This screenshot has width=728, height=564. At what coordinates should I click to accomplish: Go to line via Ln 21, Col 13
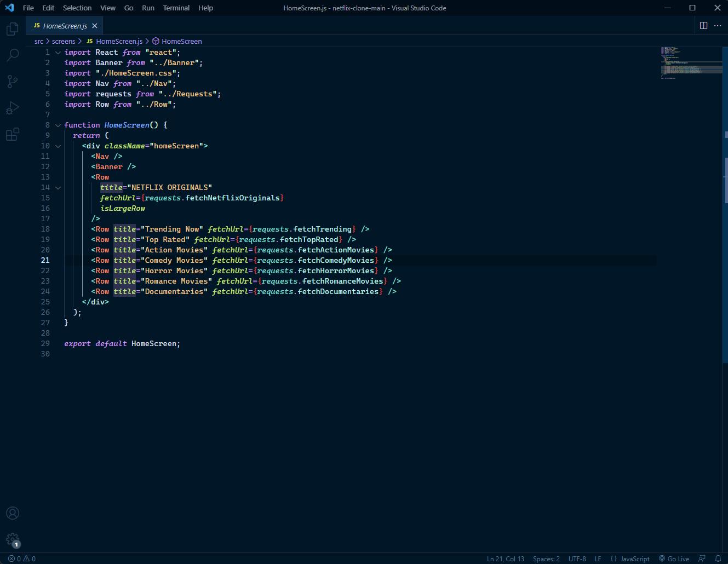click(506, 559)
